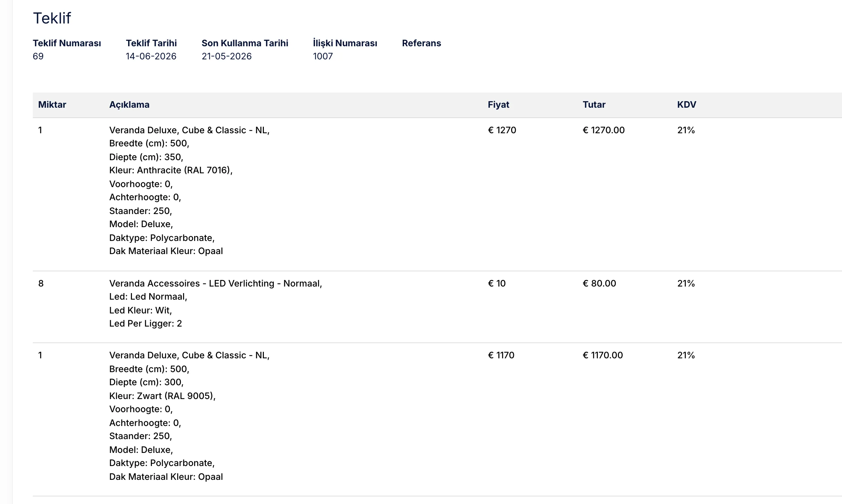Click the KDV column header
Image resolution: width=842 pixels, height=504 pixels.
(x=687, y=105)
